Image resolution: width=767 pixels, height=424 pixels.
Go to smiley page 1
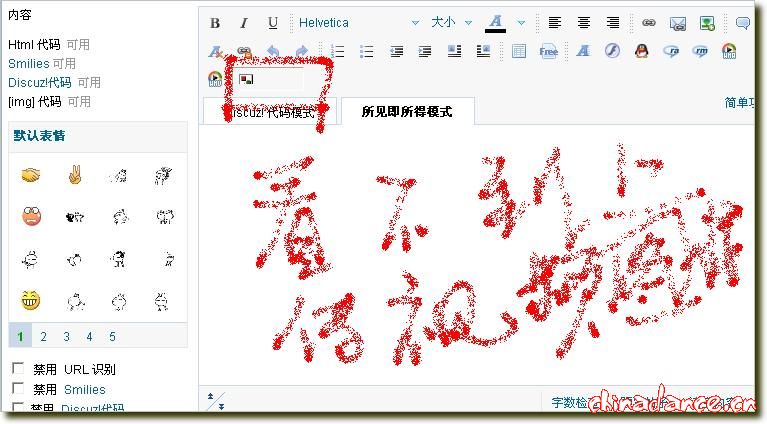[x=20, y=336]
